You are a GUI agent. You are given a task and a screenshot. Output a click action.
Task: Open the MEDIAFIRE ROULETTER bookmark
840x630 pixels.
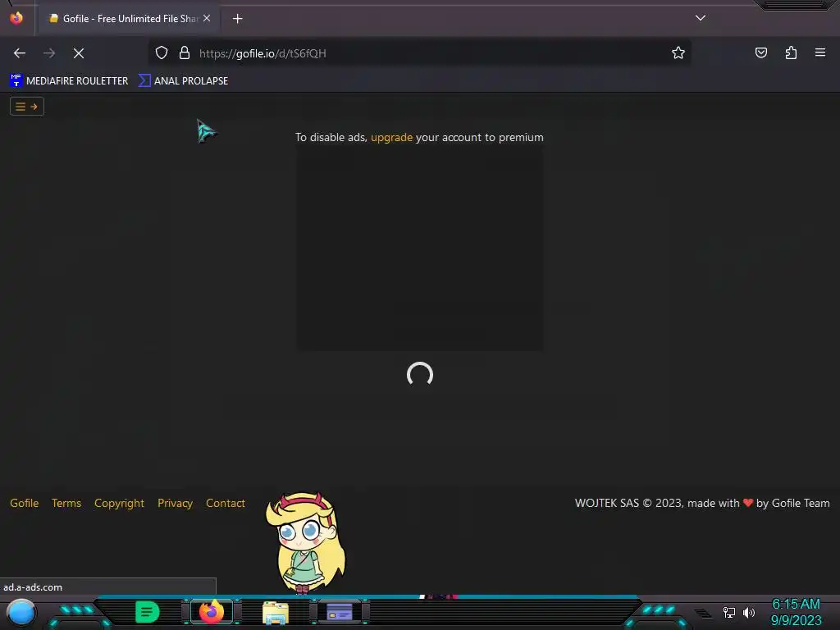[x=69, y=81]
